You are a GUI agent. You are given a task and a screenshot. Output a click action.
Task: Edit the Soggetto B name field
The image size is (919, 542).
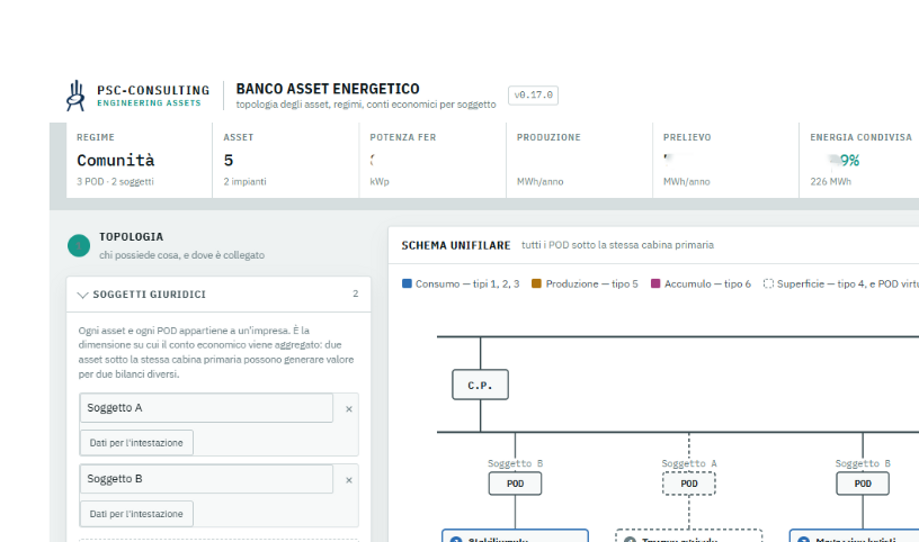click(x=206, y=479)
